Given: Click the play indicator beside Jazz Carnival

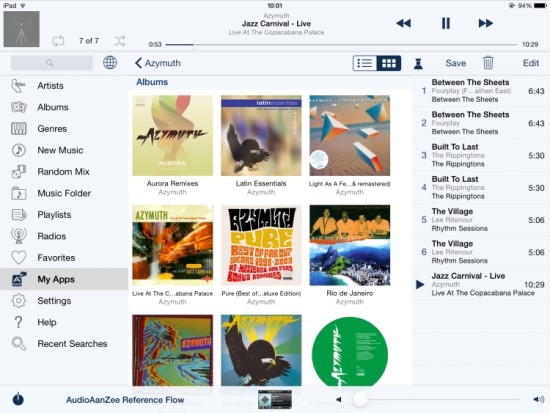Looking at the screenshot, I should point(420,285).
